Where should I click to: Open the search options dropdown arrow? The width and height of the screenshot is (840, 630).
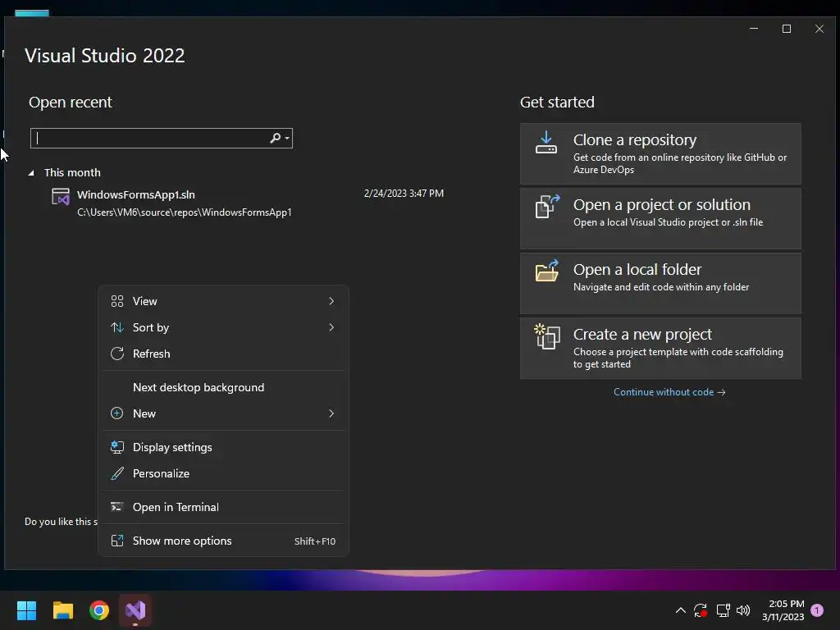coord(287,138)
